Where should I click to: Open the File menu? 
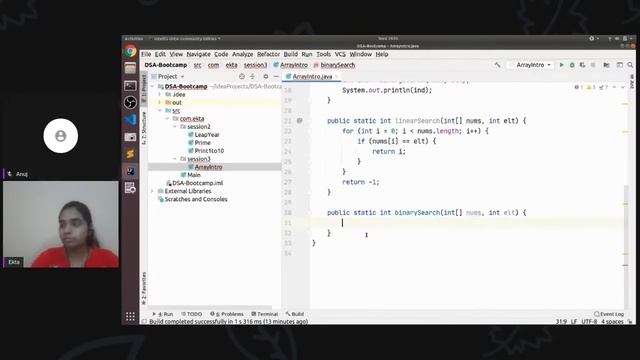click(x=146, y=54)
